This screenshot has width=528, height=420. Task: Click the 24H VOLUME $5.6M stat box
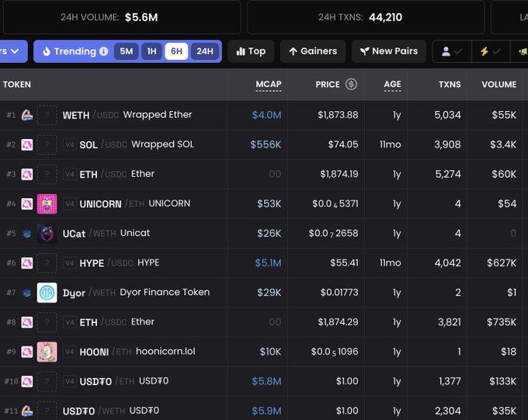(x=122, y=17)
